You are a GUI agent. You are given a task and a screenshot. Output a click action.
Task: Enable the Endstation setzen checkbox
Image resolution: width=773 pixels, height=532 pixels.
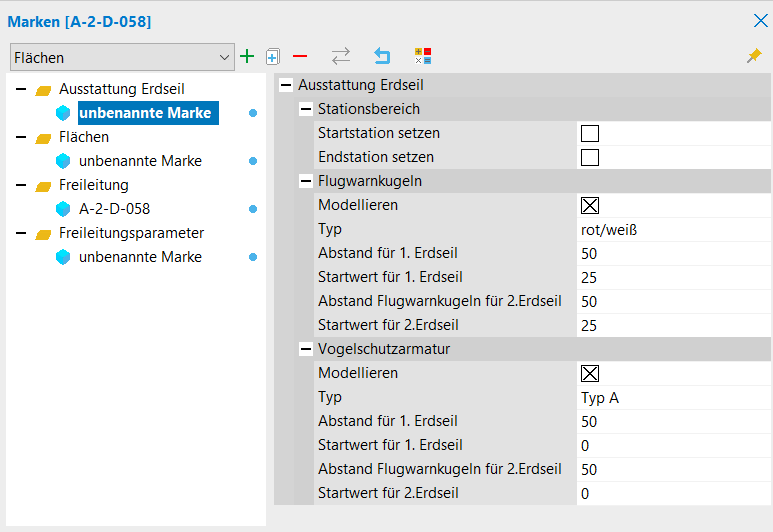[590, 157]
